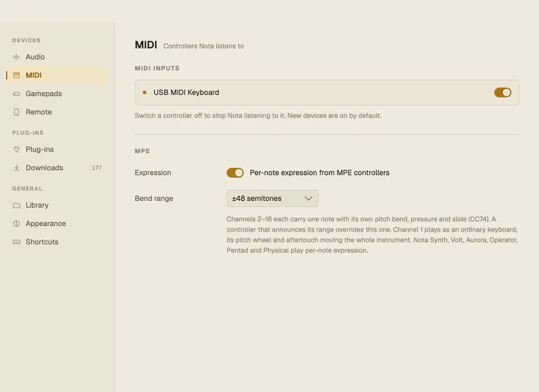539x392 pixels.
Task: Click the Shortcuts keyboard icon
Action: tap(17, 242)
